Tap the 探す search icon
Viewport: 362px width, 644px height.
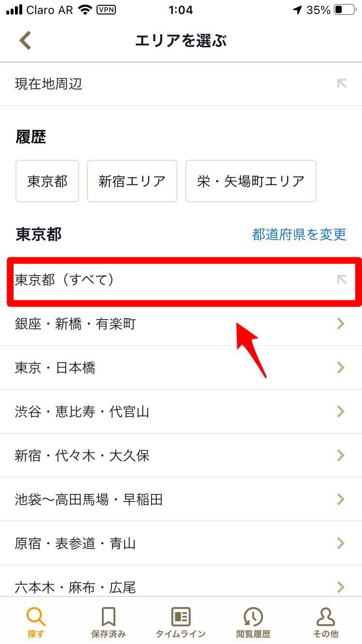coord(36,617)
